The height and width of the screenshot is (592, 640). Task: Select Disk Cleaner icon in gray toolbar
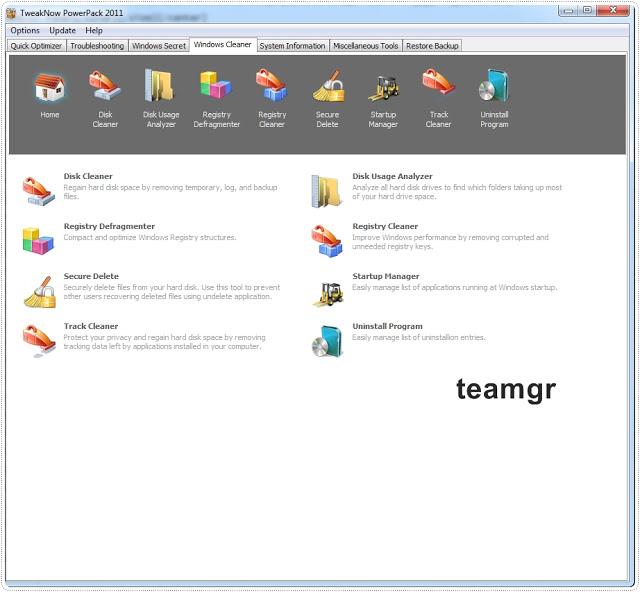105,85
